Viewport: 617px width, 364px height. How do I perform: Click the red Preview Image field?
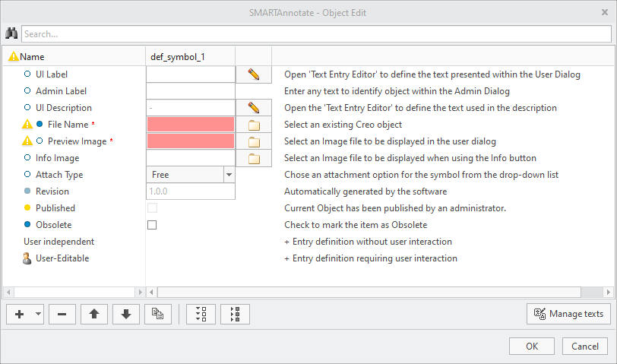tap(191, 141)
